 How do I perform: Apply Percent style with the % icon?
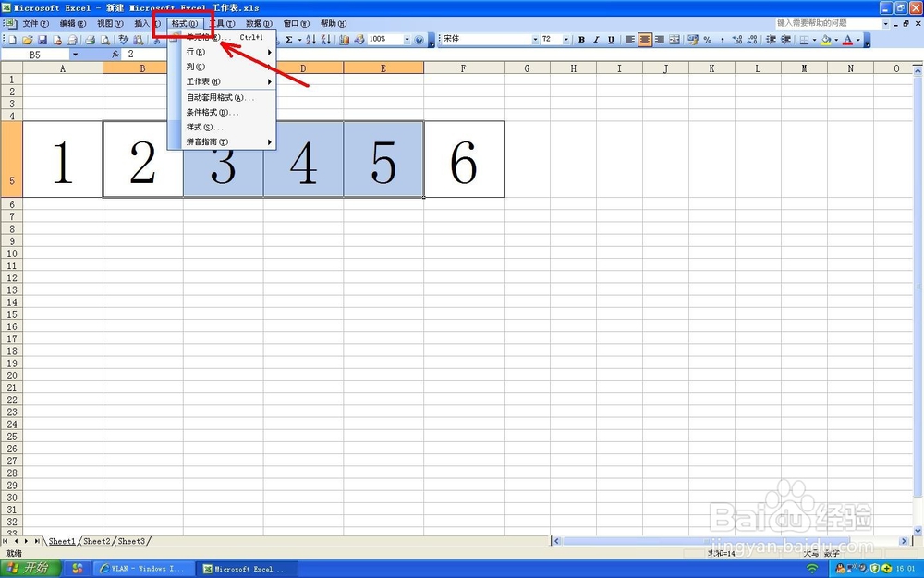pos(707,40)
